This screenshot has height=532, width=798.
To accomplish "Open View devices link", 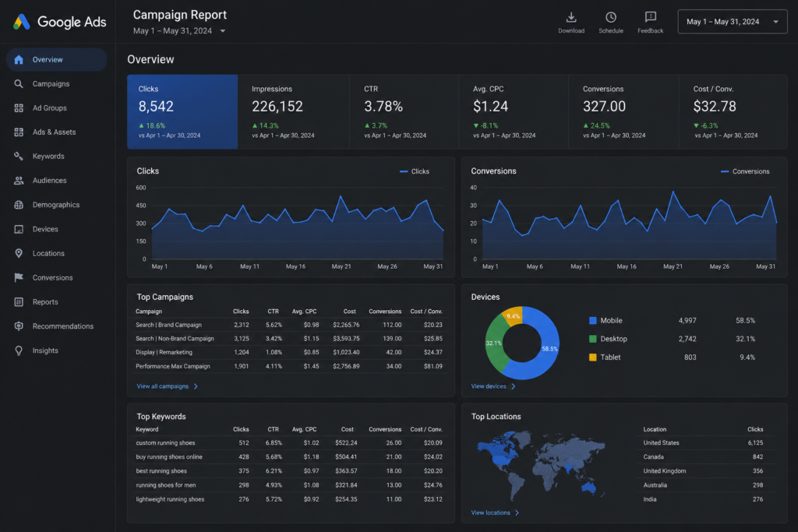I will coord(489,386).
